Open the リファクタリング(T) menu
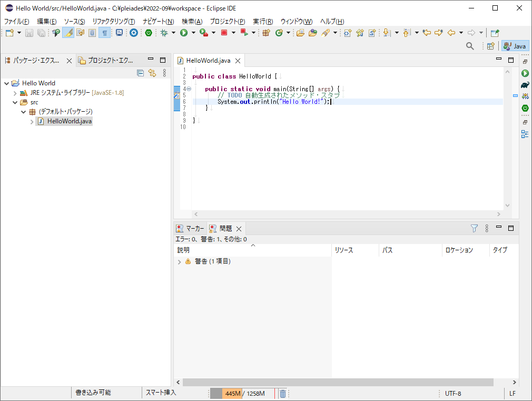The height and width of the screenshot is (401, 532). point(114,22)
